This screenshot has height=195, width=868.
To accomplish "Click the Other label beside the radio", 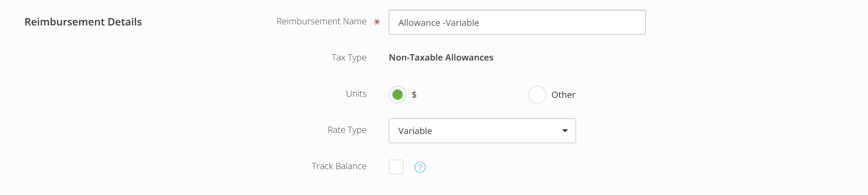I will 563,95.
